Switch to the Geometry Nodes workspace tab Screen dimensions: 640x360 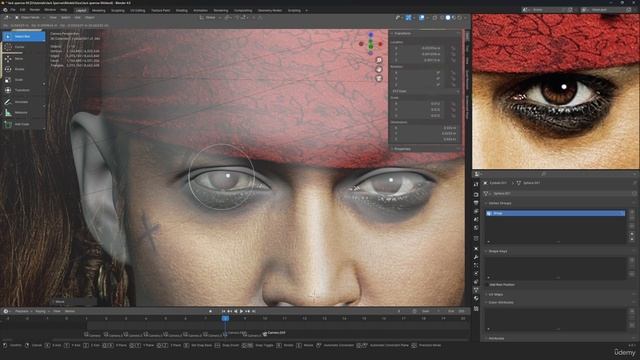click(270, 11)
